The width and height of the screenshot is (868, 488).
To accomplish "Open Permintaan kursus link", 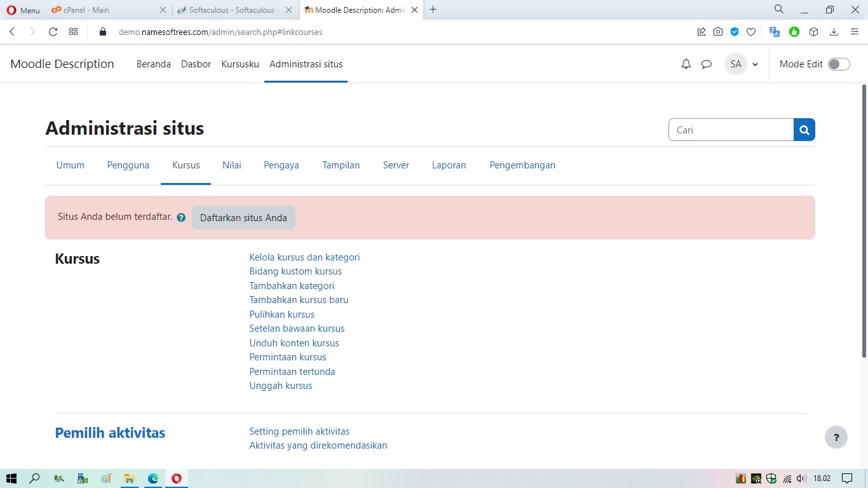I will (288, 357).
